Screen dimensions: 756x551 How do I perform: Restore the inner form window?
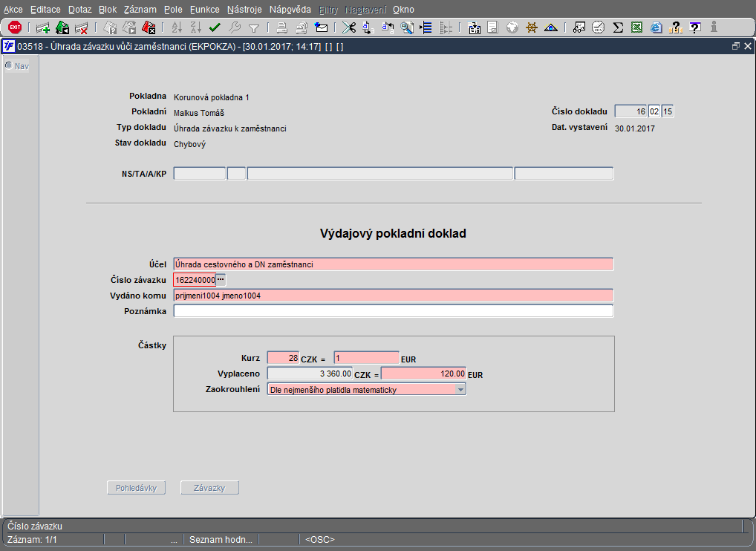[x=736, y=46]
